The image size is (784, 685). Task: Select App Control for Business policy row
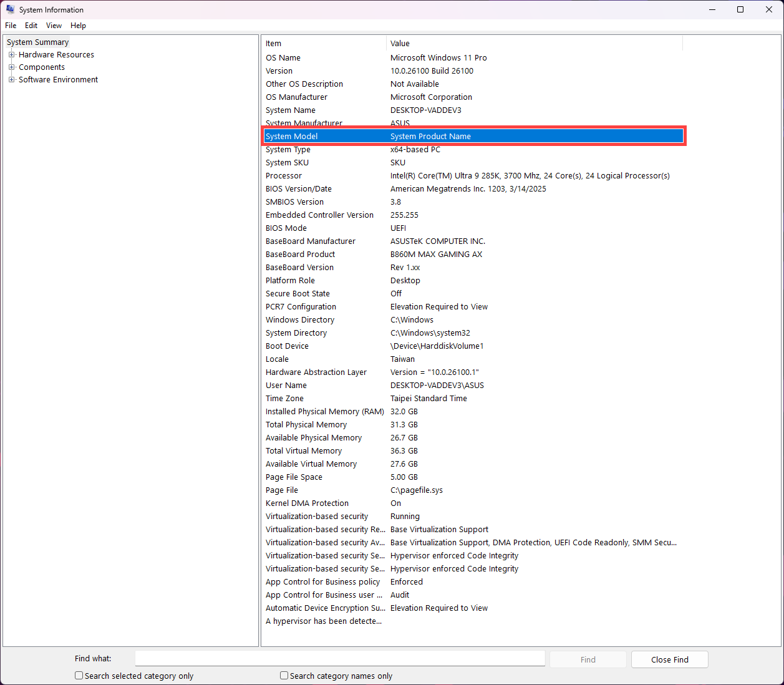473,582
